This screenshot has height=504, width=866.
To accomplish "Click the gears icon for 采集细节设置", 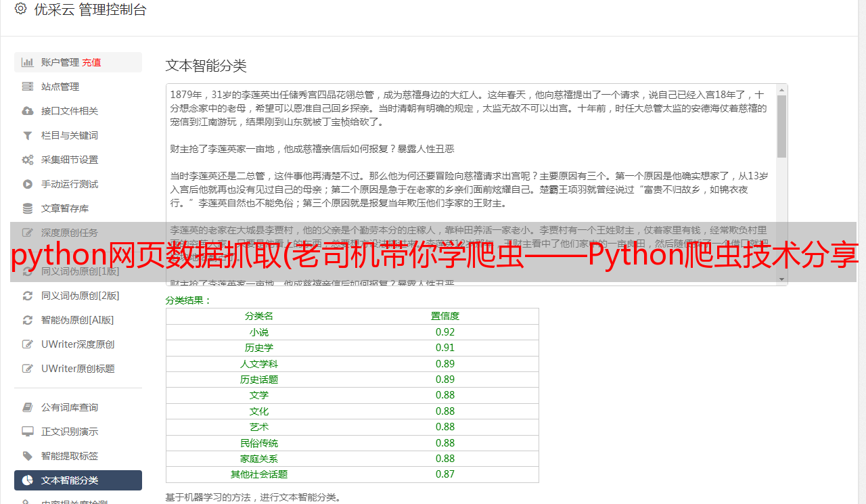I will (x=28, y=160).
